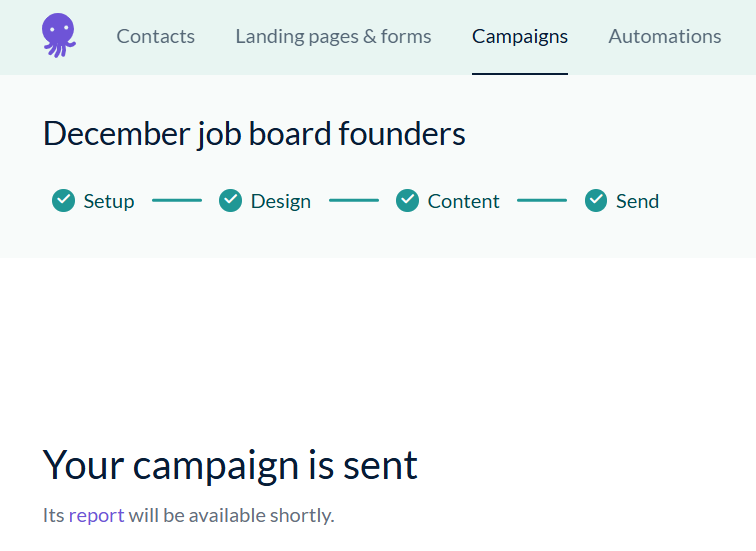
Task: Click the checkmark icon beside Send
Action: [x=596, y=201]
